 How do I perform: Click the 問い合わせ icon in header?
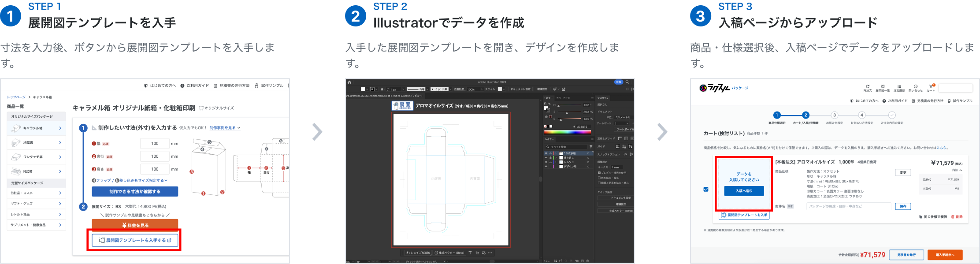coord(915,88)
